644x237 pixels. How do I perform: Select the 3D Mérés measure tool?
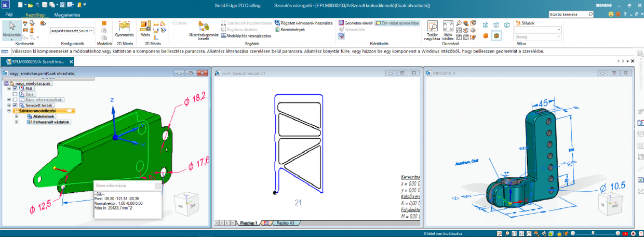pyautogui.click(x=145, y=28)
